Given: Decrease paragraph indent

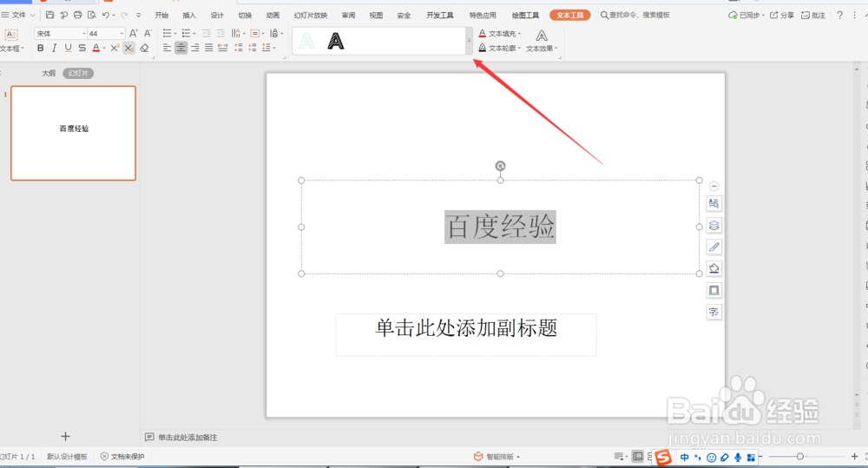Looking at the screenshot, I should click(x=207, y=34).
